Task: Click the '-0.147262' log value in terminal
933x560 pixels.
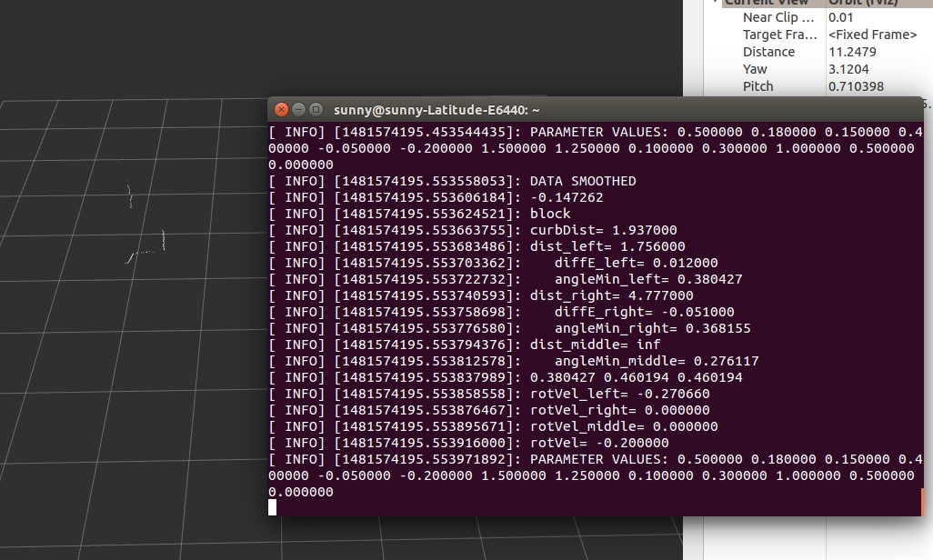Action: pyautogui.click(x=567, y=197)
